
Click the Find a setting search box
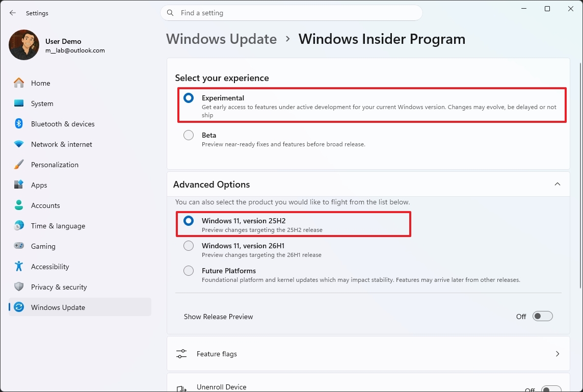pos(291,13)
